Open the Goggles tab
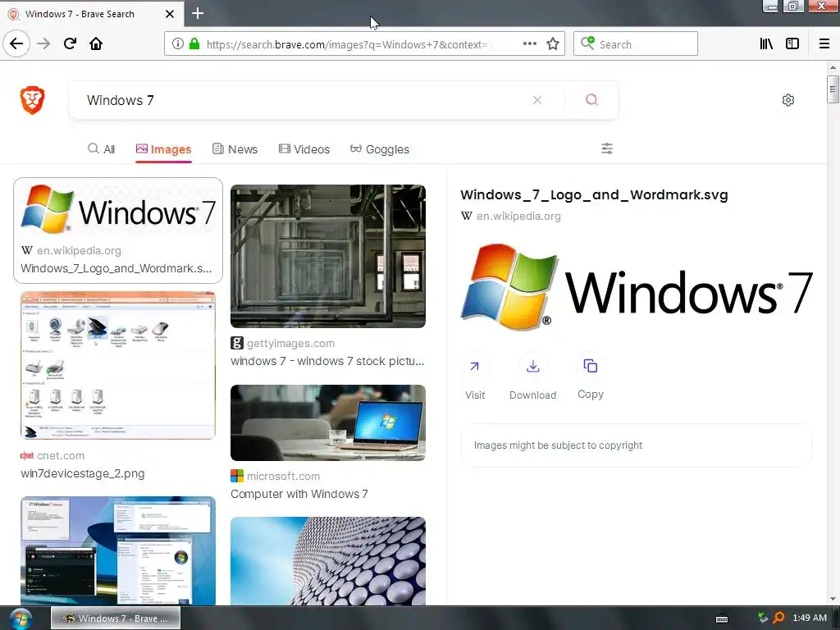Screen dimensions: 840x630 pos(379,149)
